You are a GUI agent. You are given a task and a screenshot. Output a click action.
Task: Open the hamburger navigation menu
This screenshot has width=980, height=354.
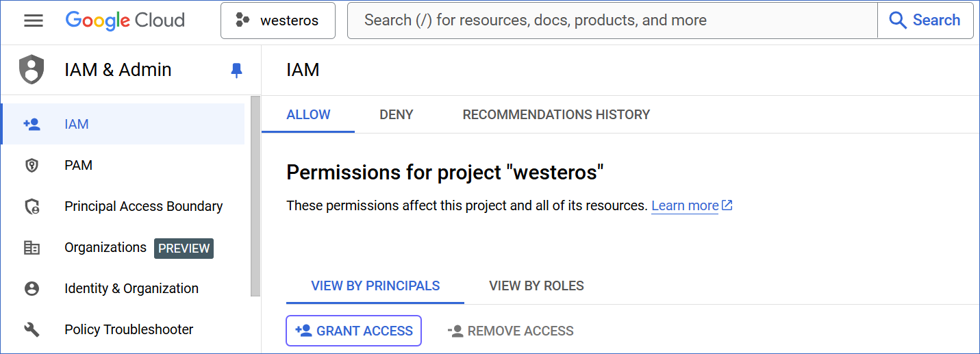point(34,21)
